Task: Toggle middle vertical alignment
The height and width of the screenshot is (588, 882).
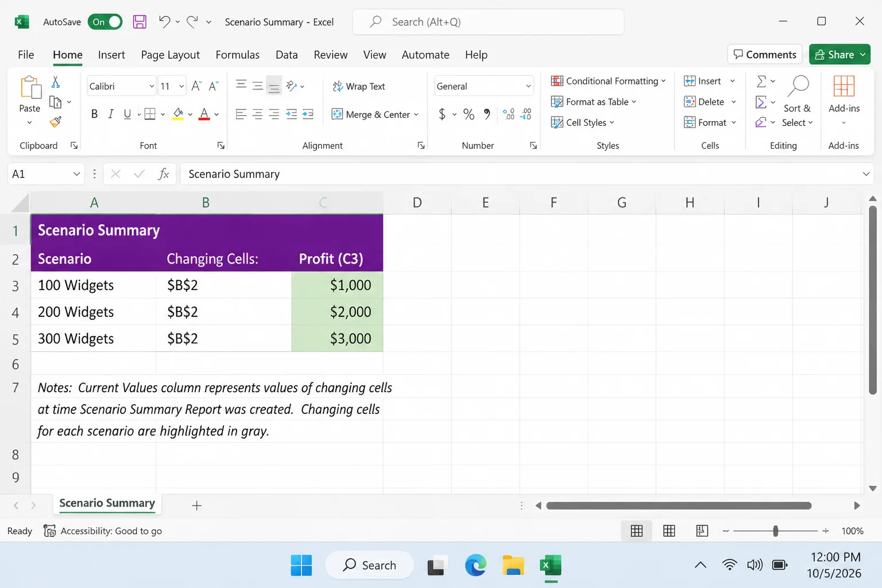Action: [258, 86]
